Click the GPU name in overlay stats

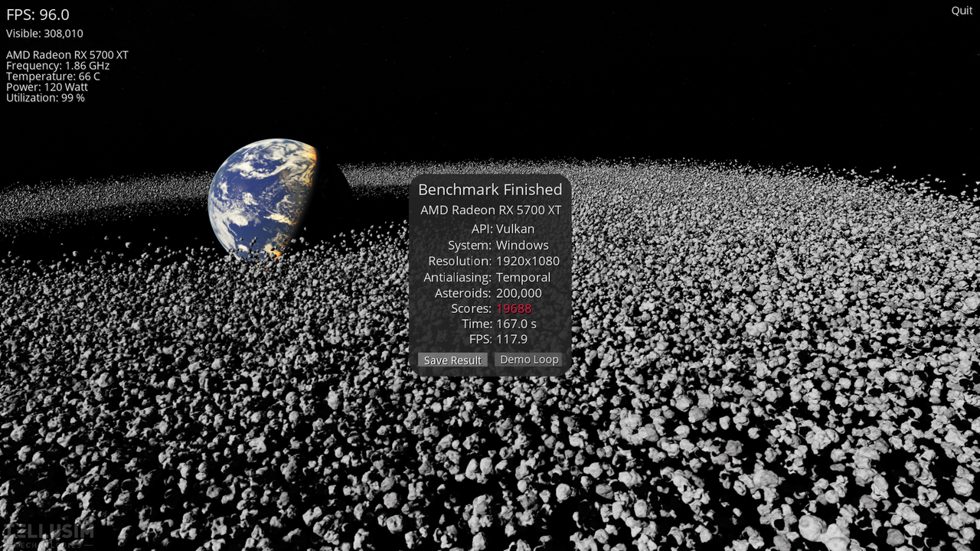pos(67,55)
